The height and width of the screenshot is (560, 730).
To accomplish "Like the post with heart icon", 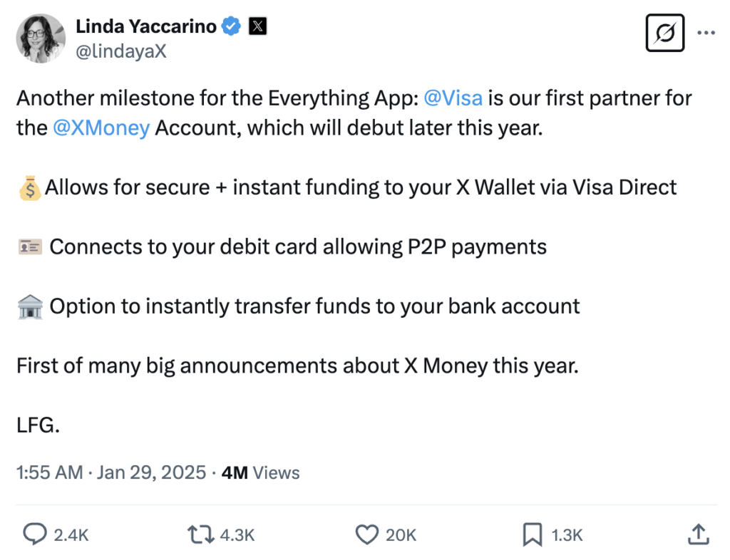I will click(x=367, y=534).
